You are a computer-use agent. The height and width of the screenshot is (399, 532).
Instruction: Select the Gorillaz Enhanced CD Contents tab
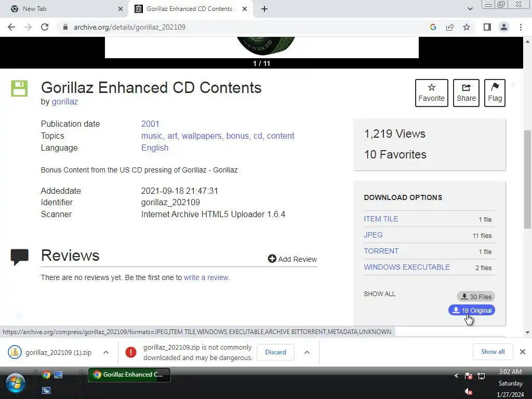[190, 9]
